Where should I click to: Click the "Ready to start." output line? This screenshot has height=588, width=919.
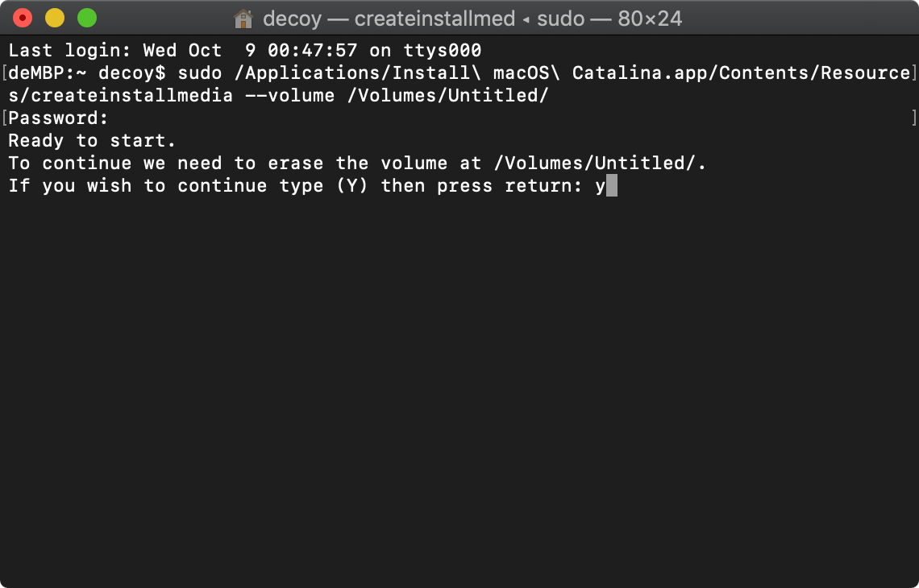92,141
